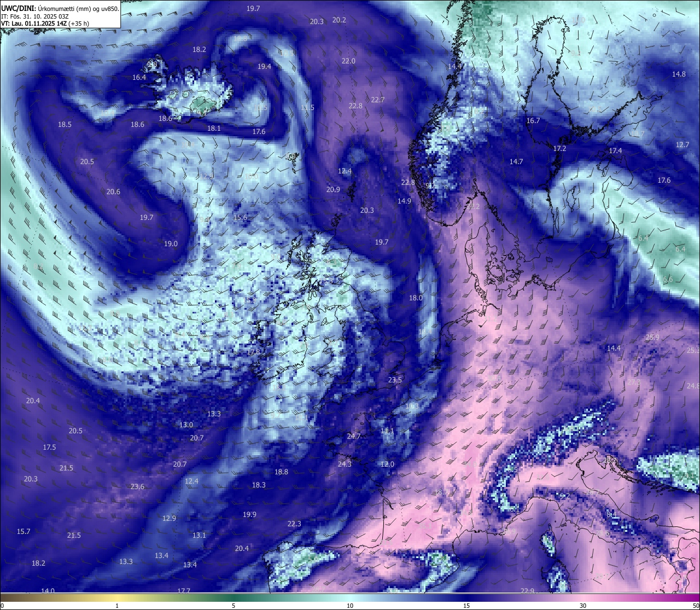Image resolution: width=700 pixels, height=610 pixels.
Task: Click the map value 24.3
Action: (x=345, y=464)
